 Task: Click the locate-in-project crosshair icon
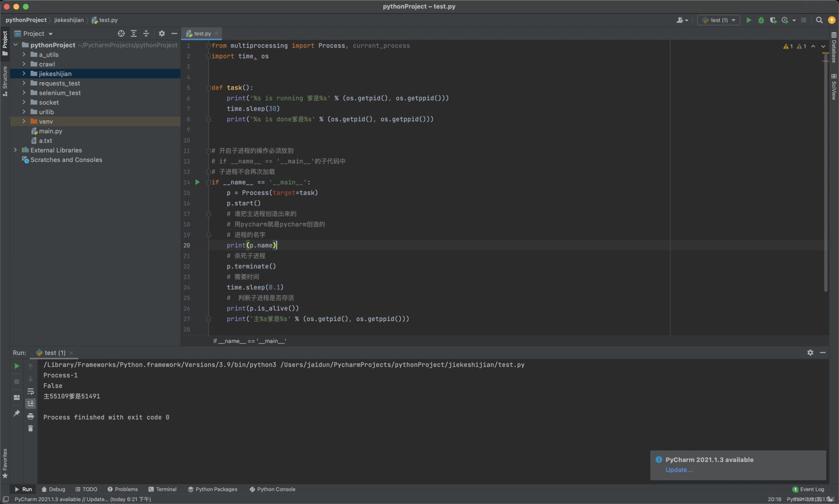[121, 34]
